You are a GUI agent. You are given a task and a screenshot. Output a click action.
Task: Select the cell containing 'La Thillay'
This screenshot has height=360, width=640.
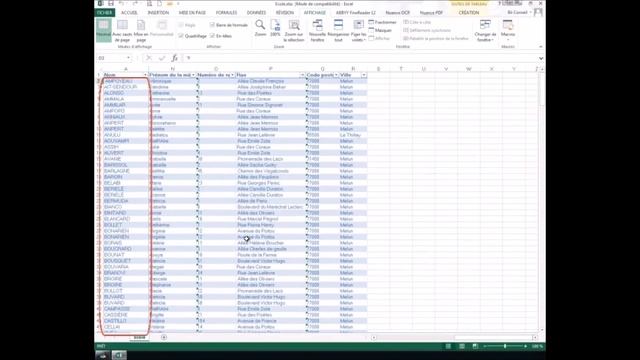[x=353, y=135]
